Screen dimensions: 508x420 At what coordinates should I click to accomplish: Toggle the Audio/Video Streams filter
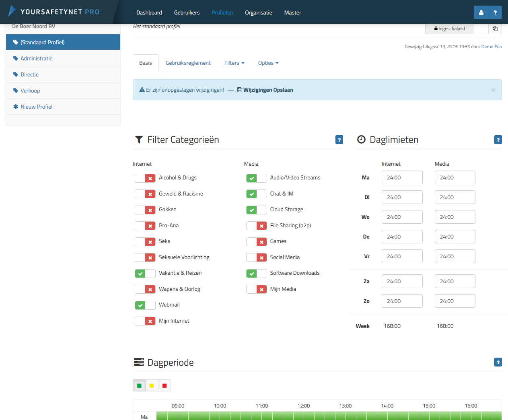tap(257, 178)
